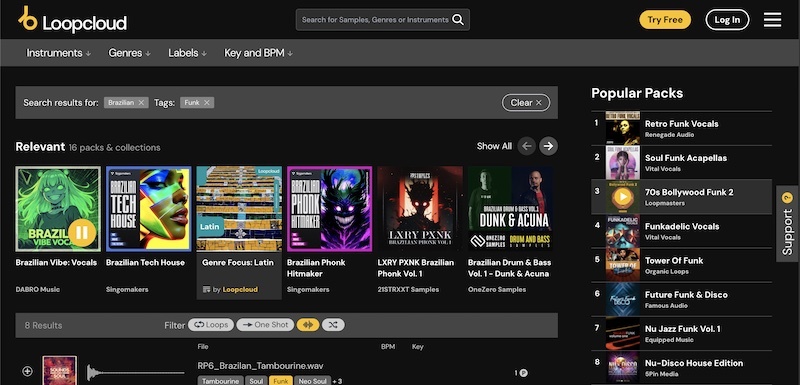Go to next relevant packs arrow
800x385 pixels.
548,146
